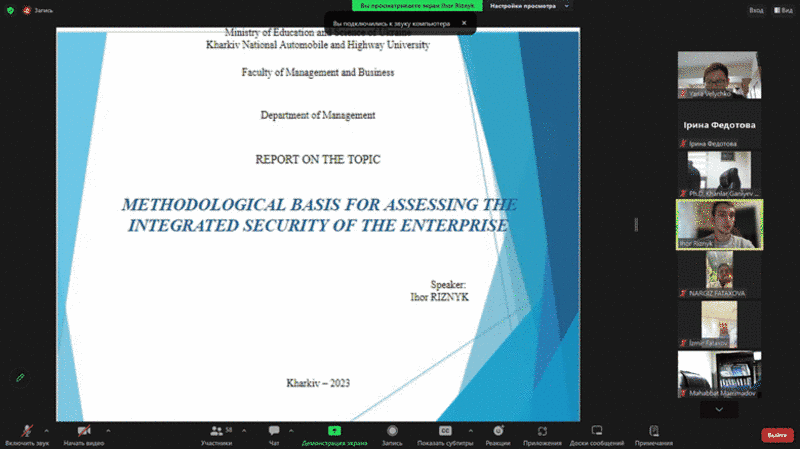The image size is (800, 449).
Task: Click the red Выйти leave button
Action: click(775, 435)
